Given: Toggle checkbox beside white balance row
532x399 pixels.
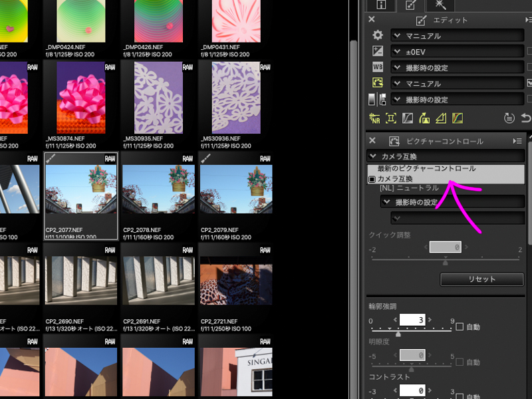Looking at the screenshot, I should pos(529,67).
